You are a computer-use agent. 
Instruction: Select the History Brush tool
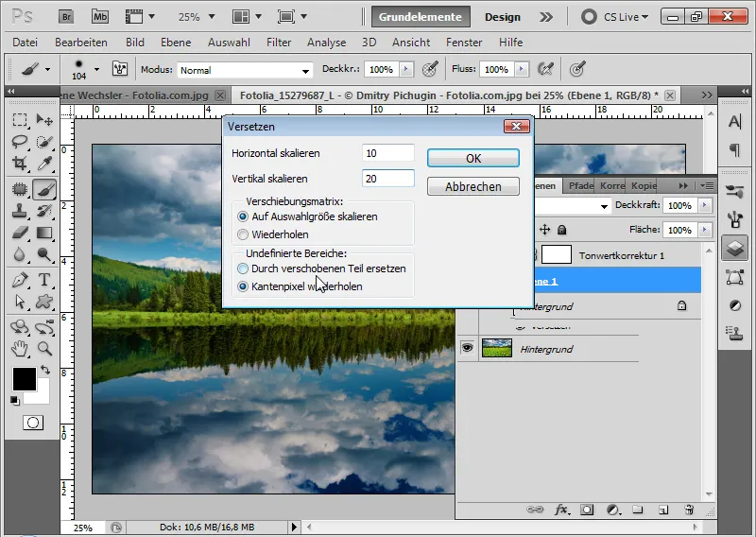point(44,211)
